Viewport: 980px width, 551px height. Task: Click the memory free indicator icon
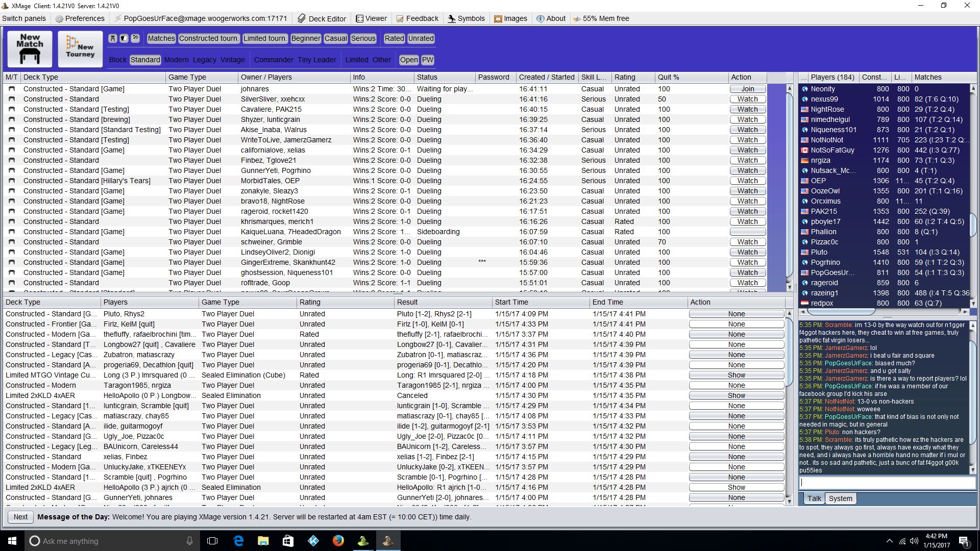[x=577, y=18]
